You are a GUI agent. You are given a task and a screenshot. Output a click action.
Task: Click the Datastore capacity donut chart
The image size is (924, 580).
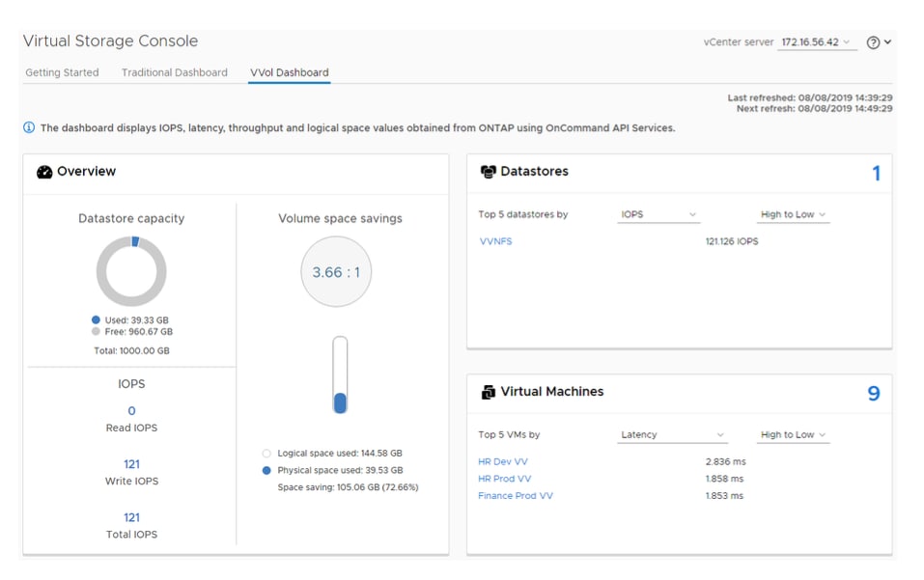pos(131,271)
